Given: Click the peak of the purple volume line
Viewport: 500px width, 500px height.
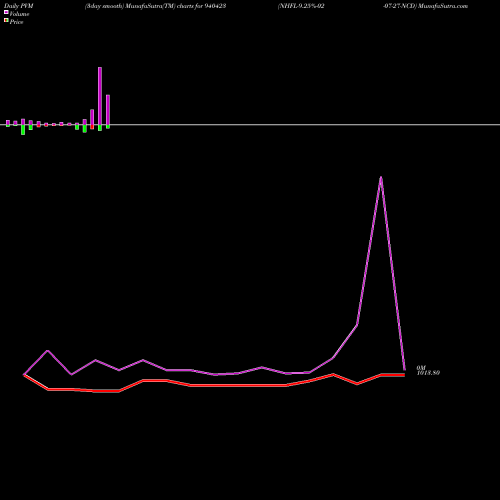Looking at the screenshot, I should click(381, 178).
